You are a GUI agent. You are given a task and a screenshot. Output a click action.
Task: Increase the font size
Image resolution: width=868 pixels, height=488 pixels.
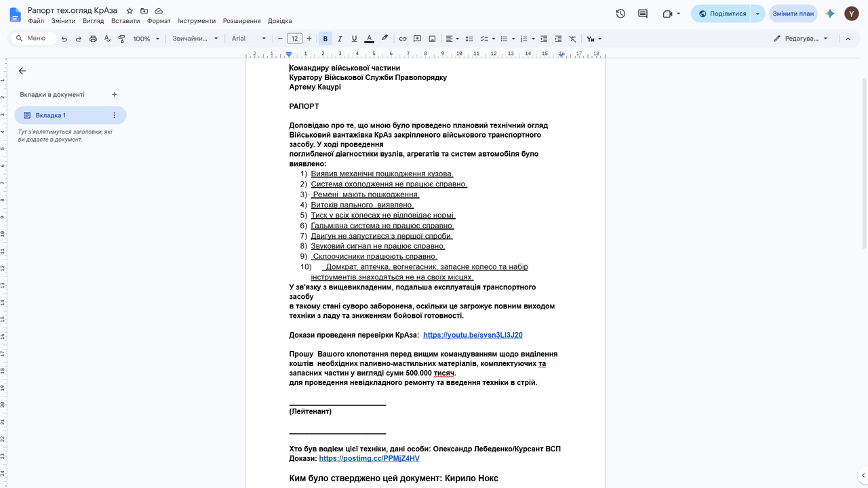pos(309,39)
